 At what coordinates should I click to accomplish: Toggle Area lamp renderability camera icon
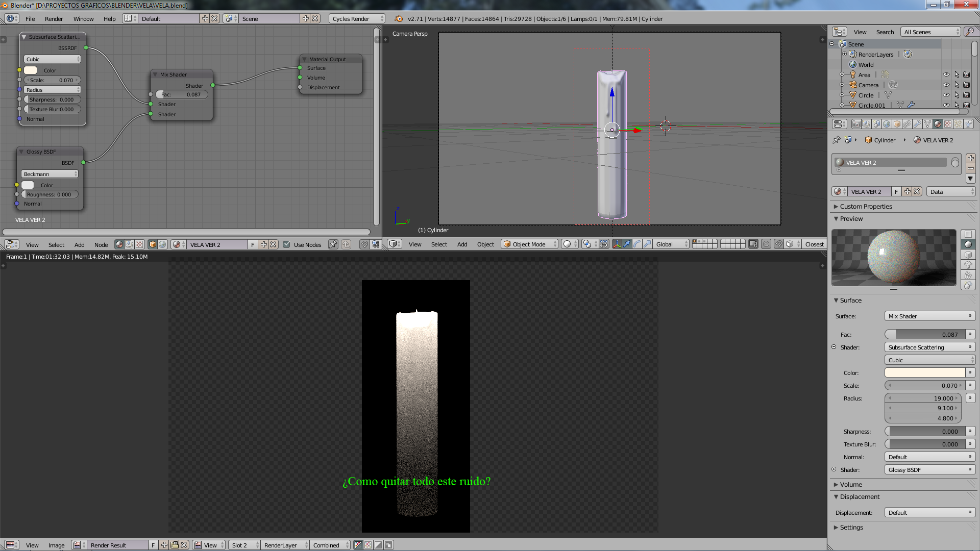pos(966,75)
